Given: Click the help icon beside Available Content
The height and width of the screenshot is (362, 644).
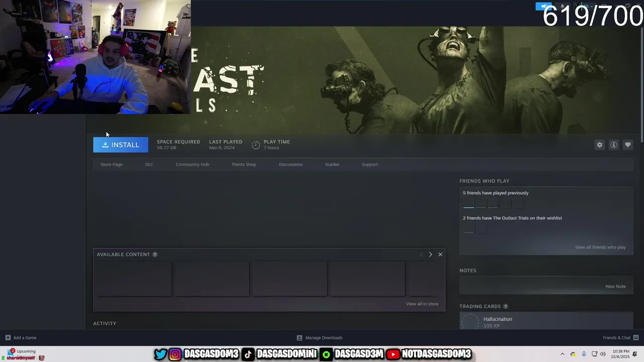Looking at the screenshot, I should click(x=154, y=254).
